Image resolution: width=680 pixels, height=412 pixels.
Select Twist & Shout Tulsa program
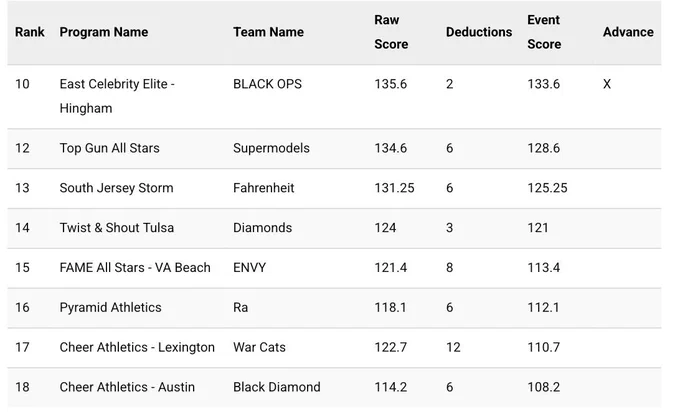click(x=117, y=228)
